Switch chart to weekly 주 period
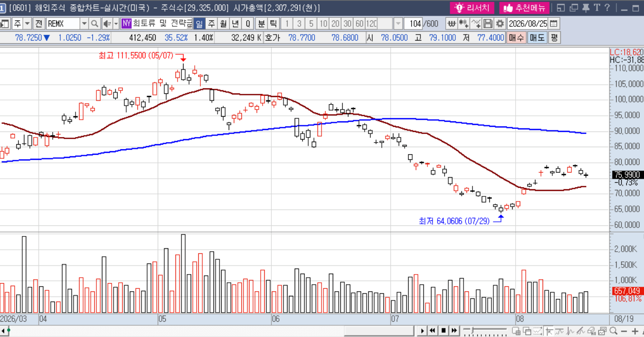This screenshot has height=337, width=644. 211,24
